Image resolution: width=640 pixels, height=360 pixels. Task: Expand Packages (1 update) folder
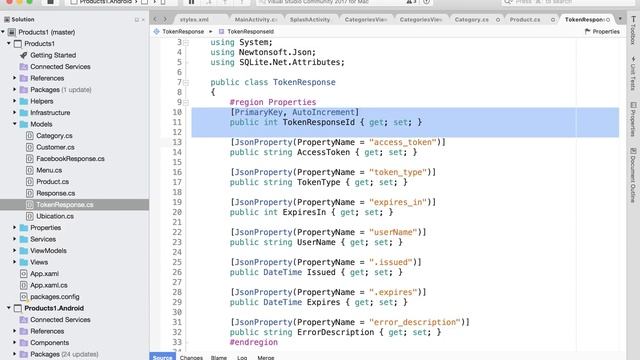(x=15, y=89)
